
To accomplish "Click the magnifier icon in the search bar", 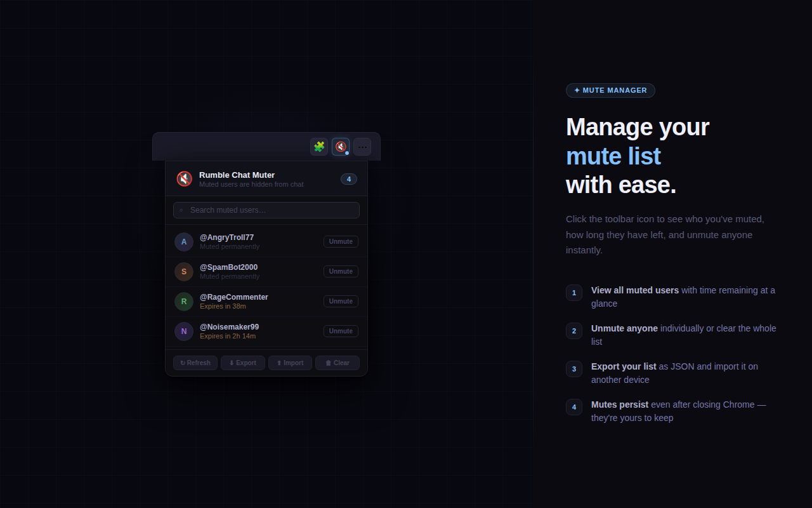I will click(x=182, y=210).
